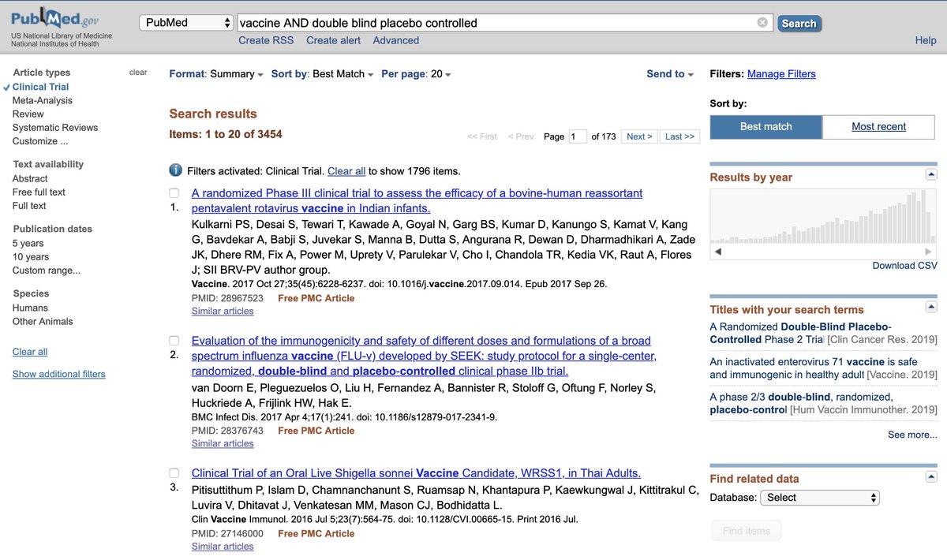Open phase 2/3 double-blind randomized title
The width and height of the screenshot is (947, 560).
coord(801,403)
